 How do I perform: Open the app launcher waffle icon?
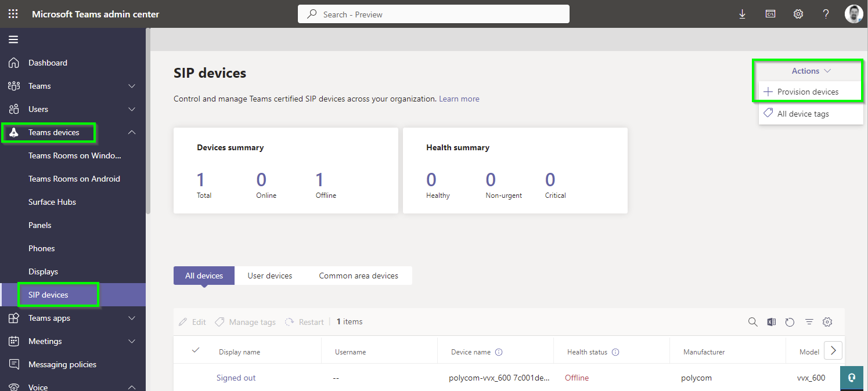13,14
